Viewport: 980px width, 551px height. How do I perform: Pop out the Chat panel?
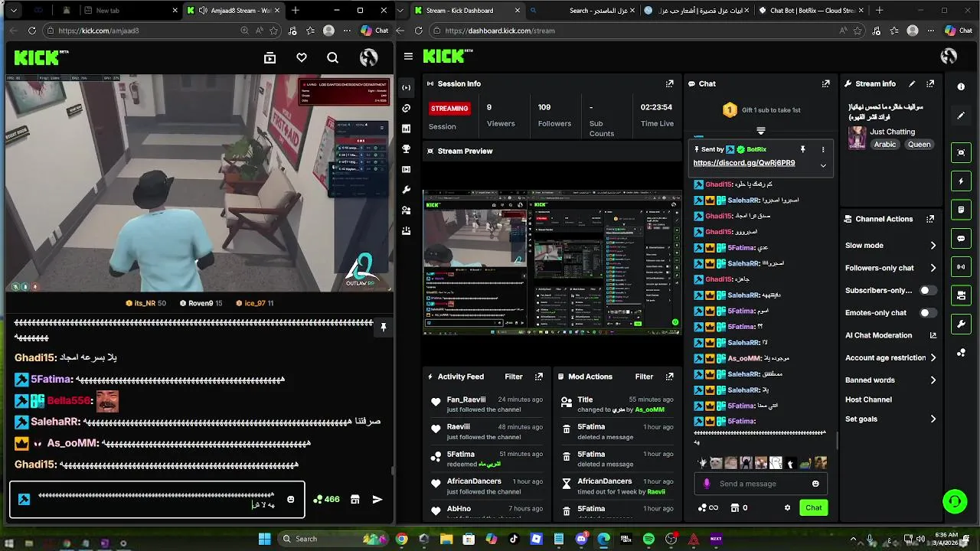pyautogui.click(x=825, y=83)
